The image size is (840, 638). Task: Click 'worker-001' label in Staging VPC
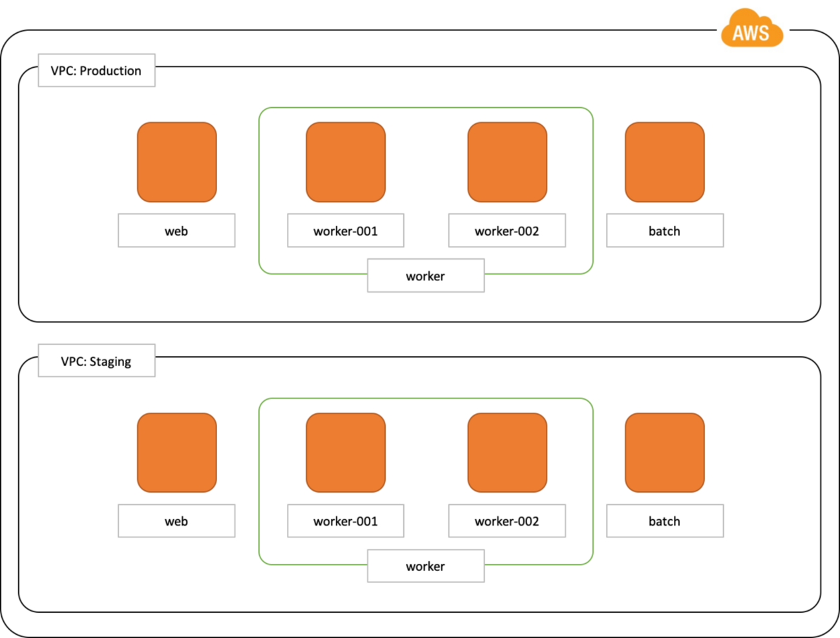click(x=346, y=521)
